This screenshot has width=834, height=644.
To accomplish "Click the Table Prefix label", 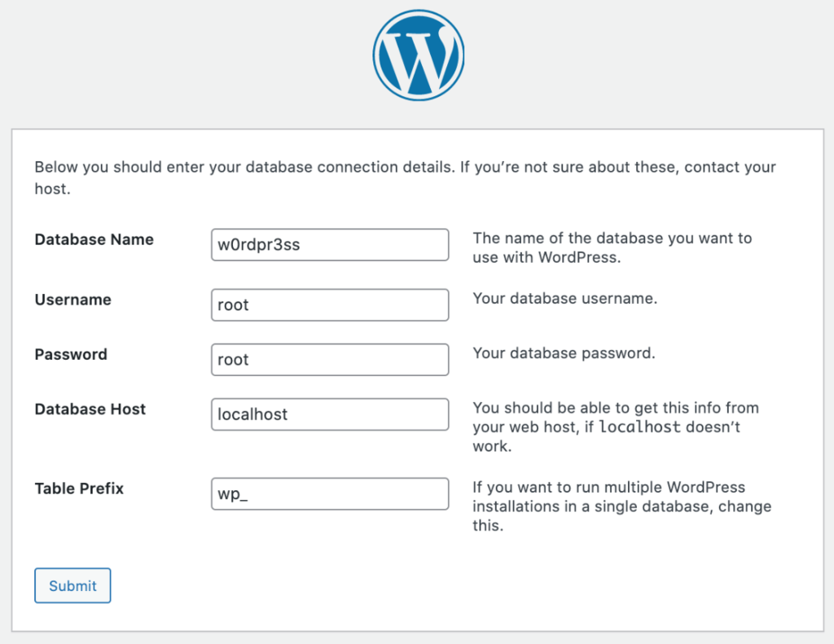I will tap(79, 488).
